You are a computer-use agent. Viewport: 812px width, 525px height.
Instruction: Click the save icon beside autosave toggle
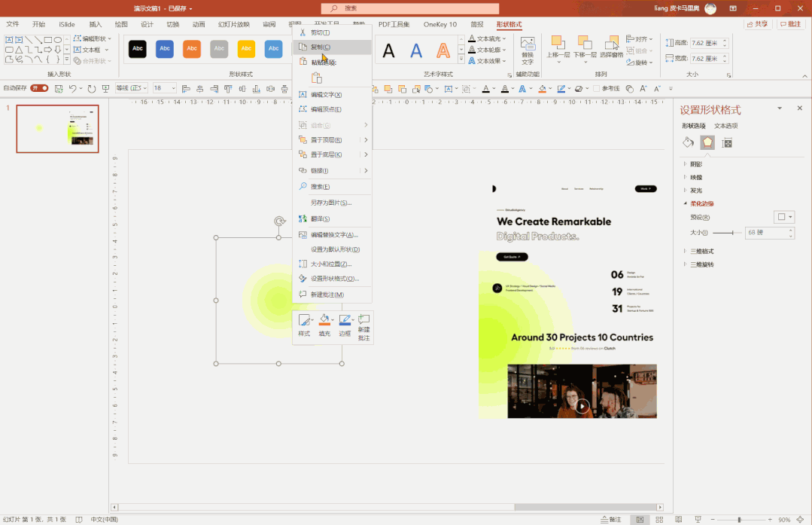point(59,89)
